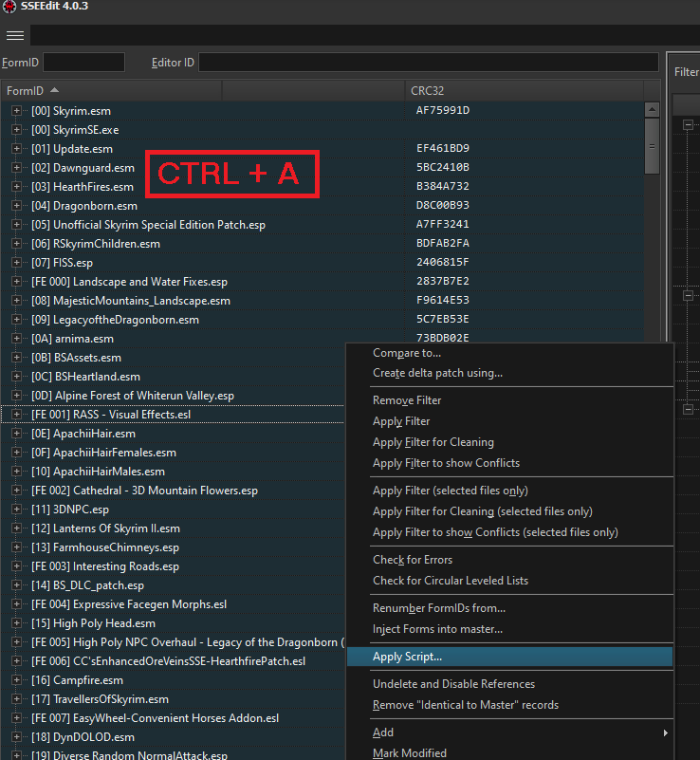Choose Apply Filter to show Conflicts (selected files only)

pos(510,532)
